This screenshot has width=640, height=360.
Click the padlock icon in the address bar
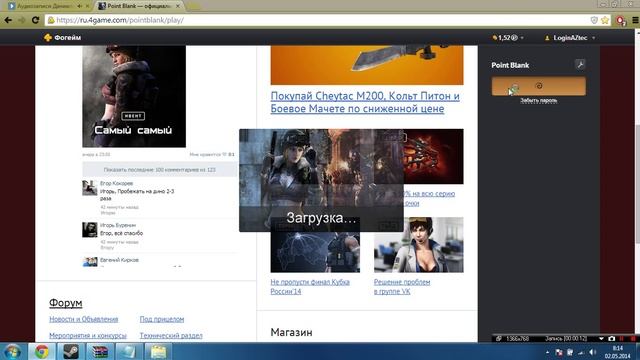(x=51, y=20)
